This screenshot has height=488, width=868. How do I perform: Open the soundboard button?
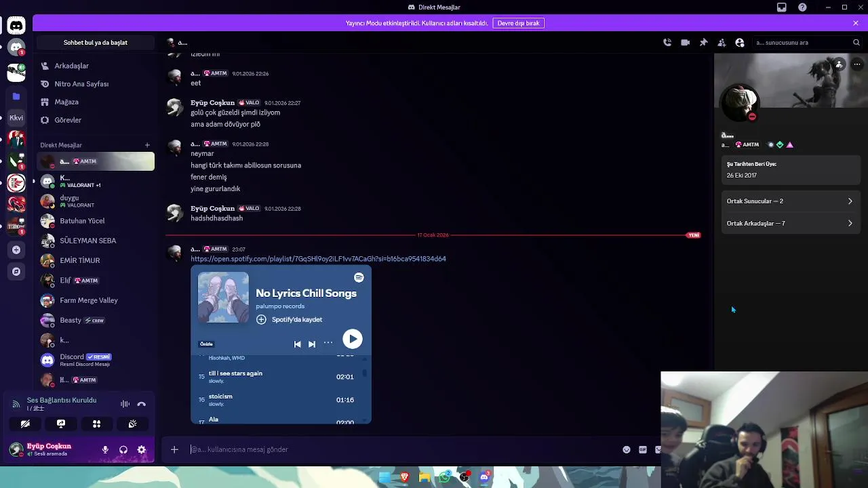click(132, 424)
